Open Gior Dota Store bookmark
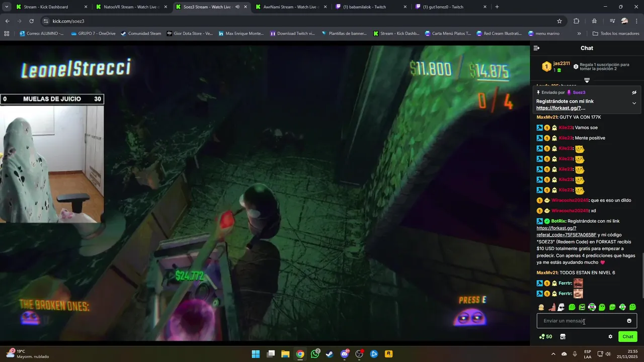644x362 pixels. pyautogui.click(x=189, y=34)
